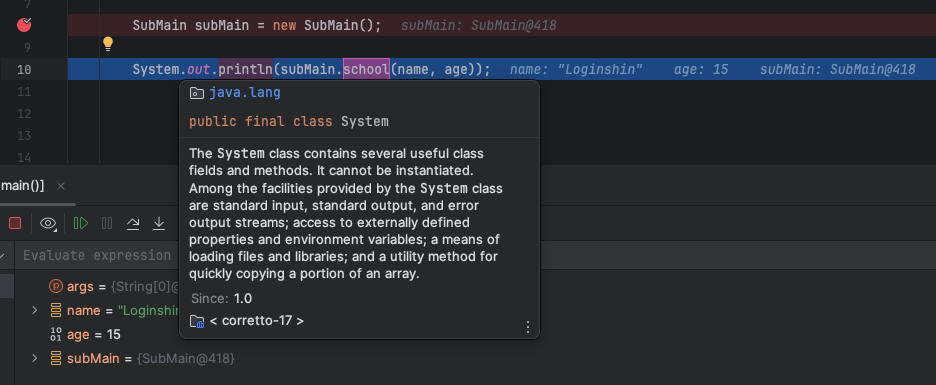
Task: Click the Pause Program icon
Action: click(107, 223)
